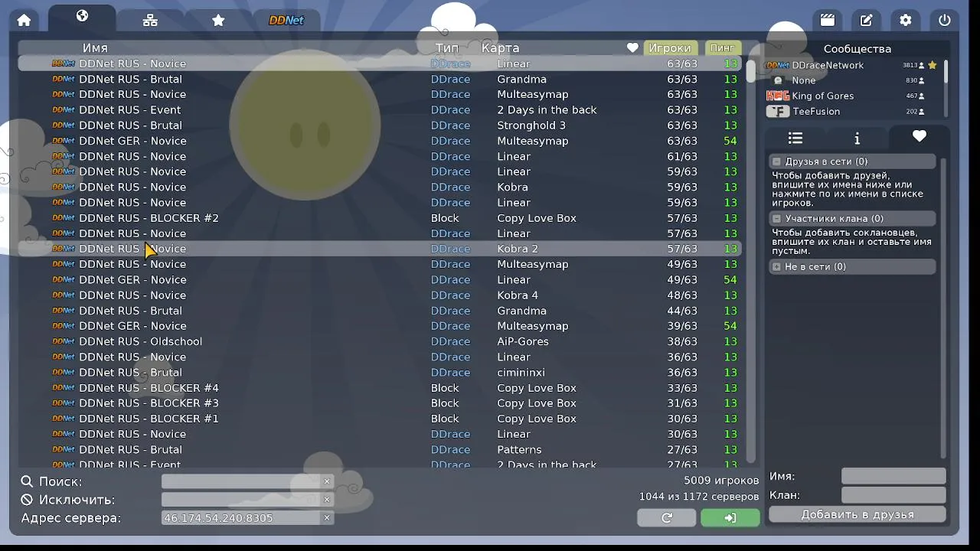Select DDNet RUS - Brutal Stronghold 3 server

tap(380, 126)
